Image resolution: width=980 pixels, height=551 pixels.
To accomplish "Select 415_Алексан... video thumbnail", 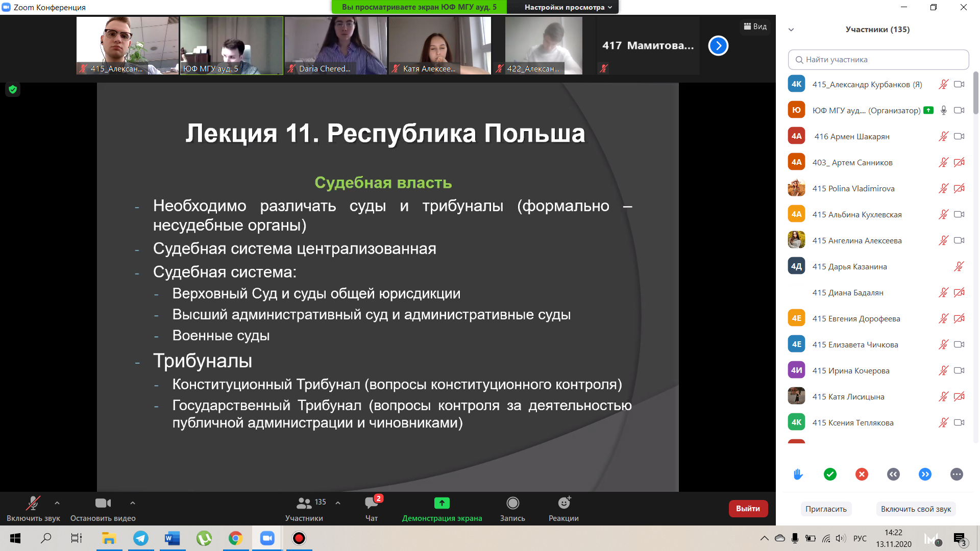I will pos(128,46).
